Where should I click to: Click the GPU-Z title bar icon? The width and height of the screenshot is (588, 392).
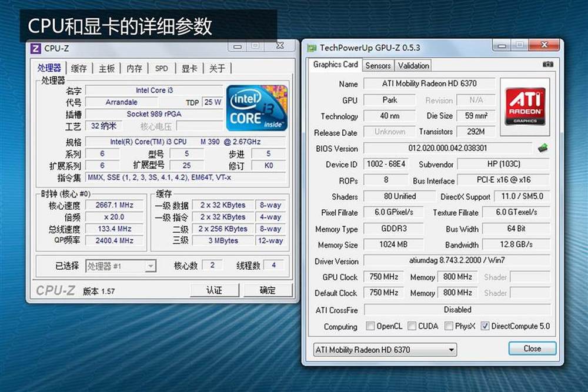pyautogui.click(x=312, y=48)
